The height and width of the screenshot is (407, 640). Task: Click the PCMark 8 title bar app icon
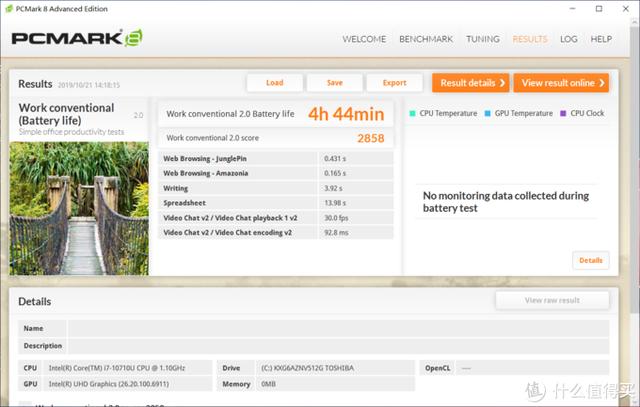pyautogui.click(x=10, y=9)
